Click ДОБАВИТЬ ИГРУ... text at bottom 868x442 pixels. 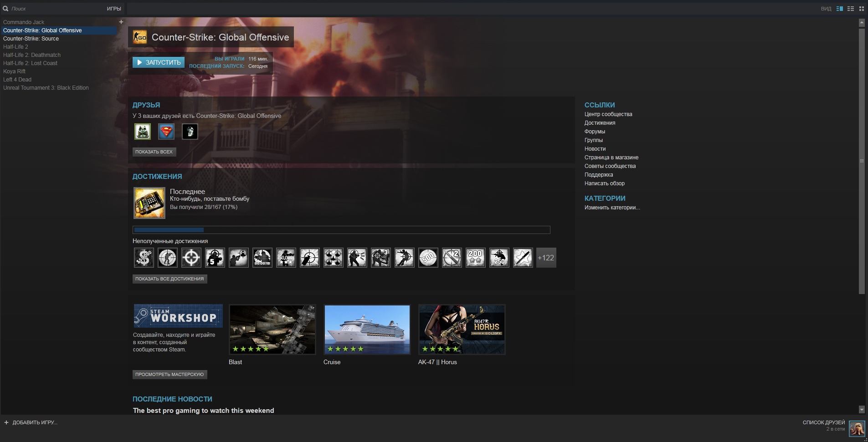coord(35,422)
